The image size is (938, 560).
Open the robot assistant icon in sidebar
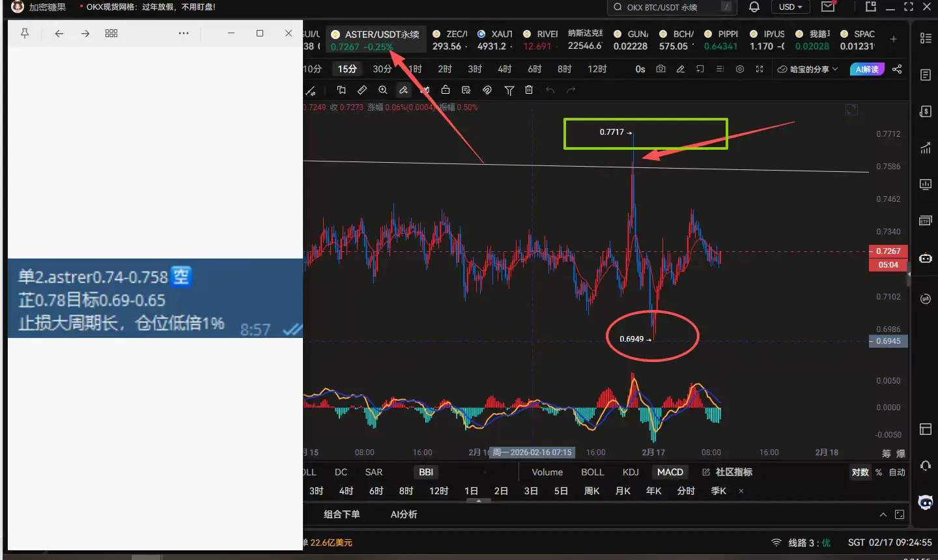926,502
